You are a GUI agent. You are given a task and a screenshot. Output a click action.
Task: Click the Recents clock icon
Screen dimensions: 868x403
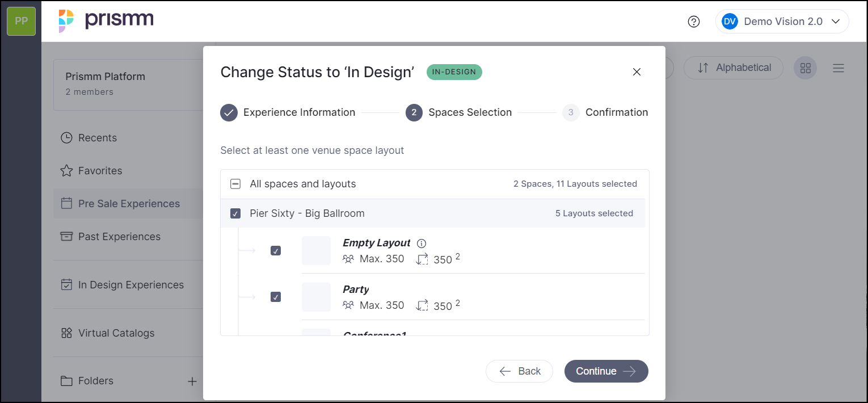[x=66, y=138]
